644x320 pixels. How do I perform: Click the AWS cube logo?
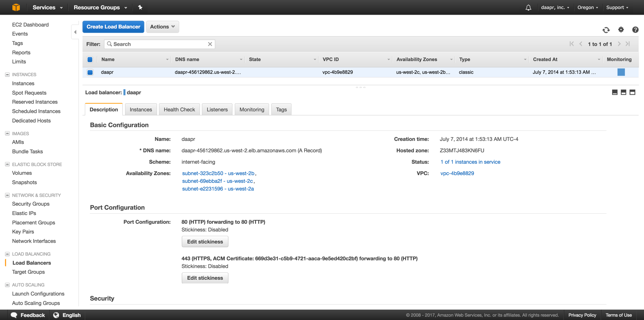pyautogui.click(x=16, y=7)
